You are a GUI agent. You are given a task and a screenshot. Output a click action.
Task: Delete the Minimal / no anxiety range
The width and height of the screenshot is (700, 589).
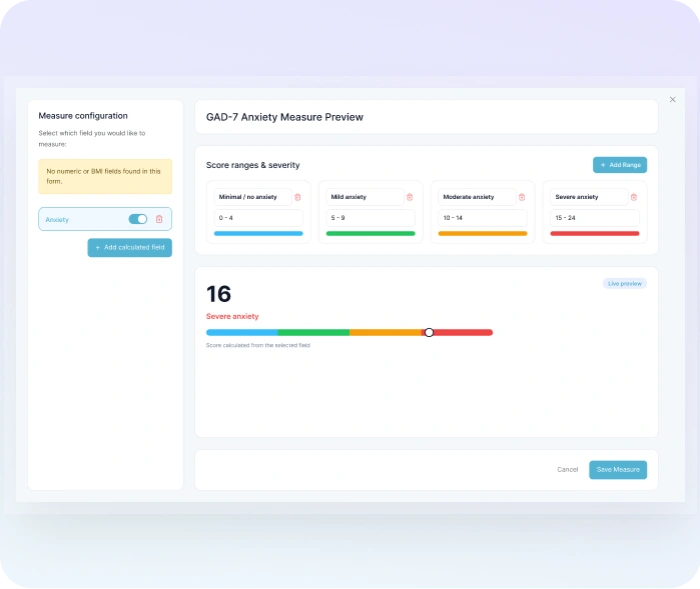pos(297,197)
